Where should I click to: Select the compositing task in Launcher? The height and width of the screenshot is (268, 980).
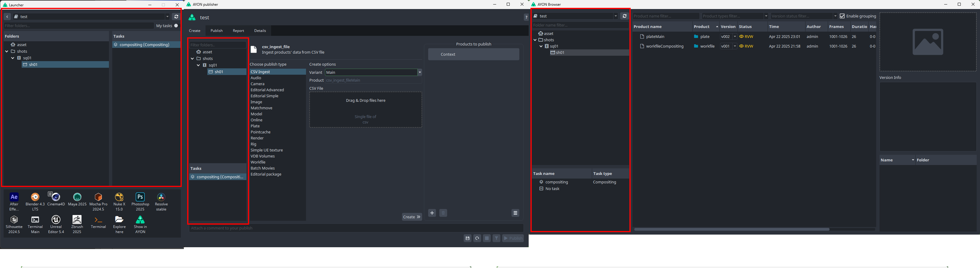point(146,45)
